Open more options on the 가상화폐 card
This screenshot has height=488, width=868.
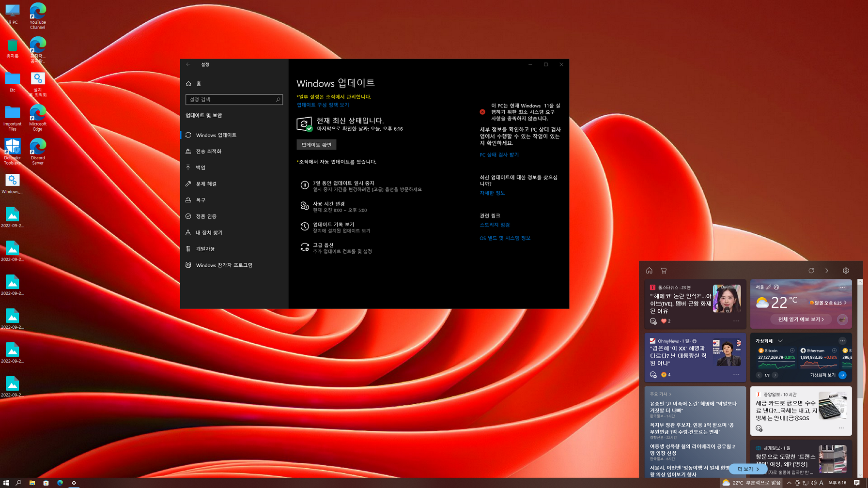842,341
